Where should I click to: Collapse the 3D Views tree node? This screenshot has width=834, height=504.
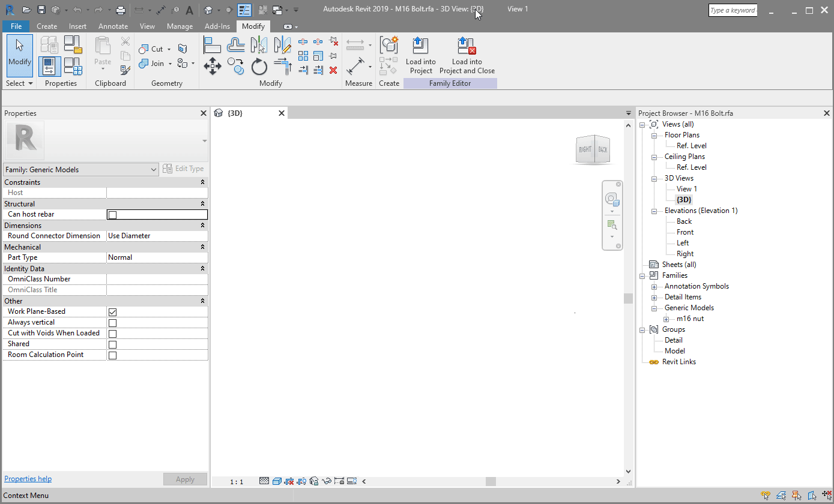pyautogui.click(x=654, y=178)
